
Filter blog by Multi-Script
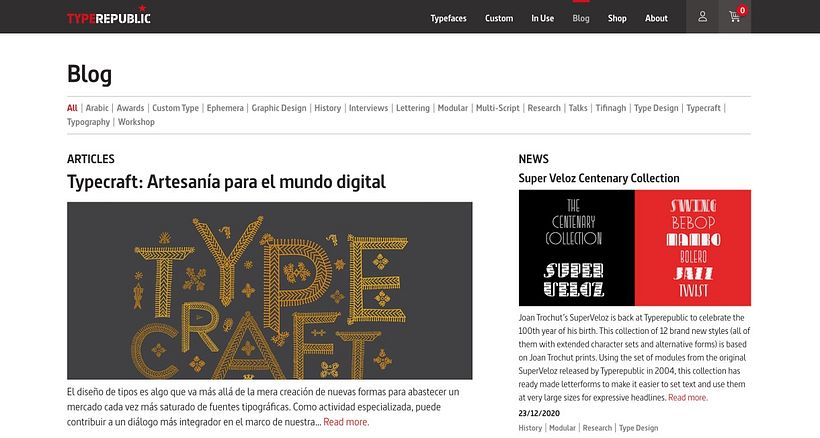point(497,108)
